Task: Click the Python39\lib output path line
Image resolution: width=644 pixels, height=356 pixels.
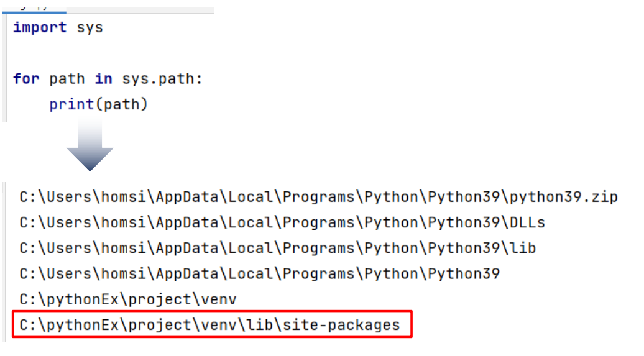Action: coord(278,248)
